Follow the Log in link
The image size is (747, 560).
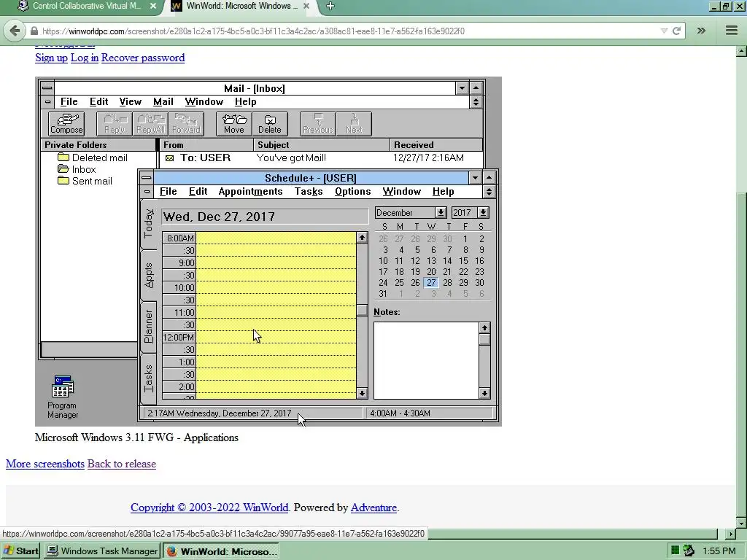(85, 58)
